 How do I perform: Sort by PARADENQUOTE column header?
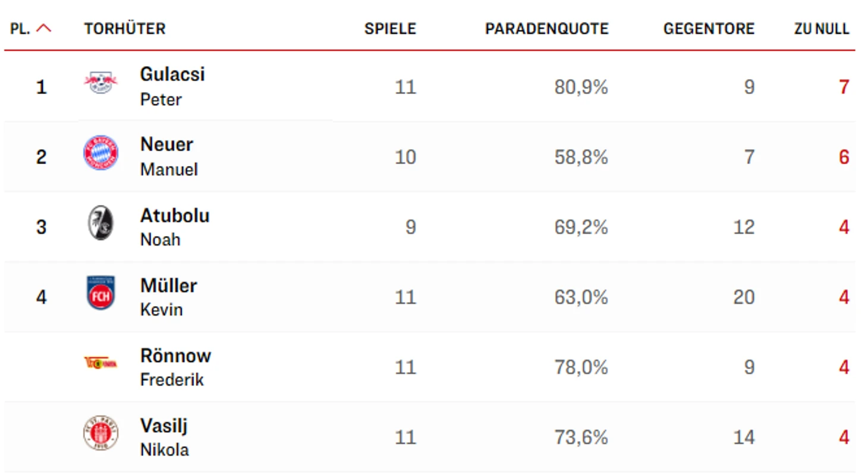(x=547, y=29)
